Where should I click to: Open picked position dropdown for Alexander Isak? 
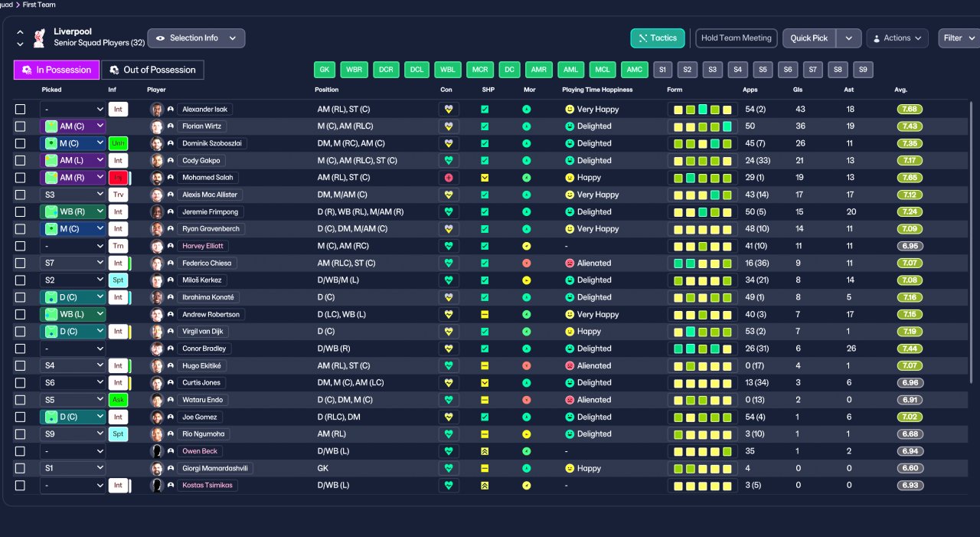pos(73,110)
